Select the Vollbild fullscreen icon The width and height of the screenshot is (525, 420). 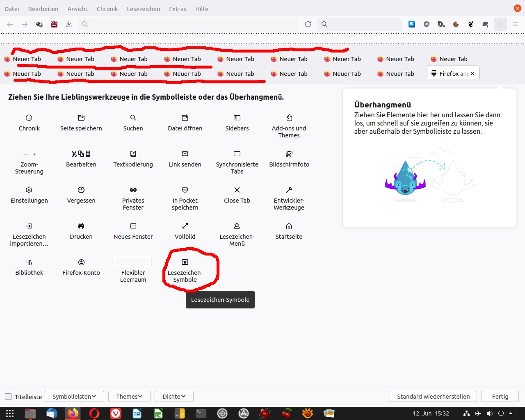(185, 226)
